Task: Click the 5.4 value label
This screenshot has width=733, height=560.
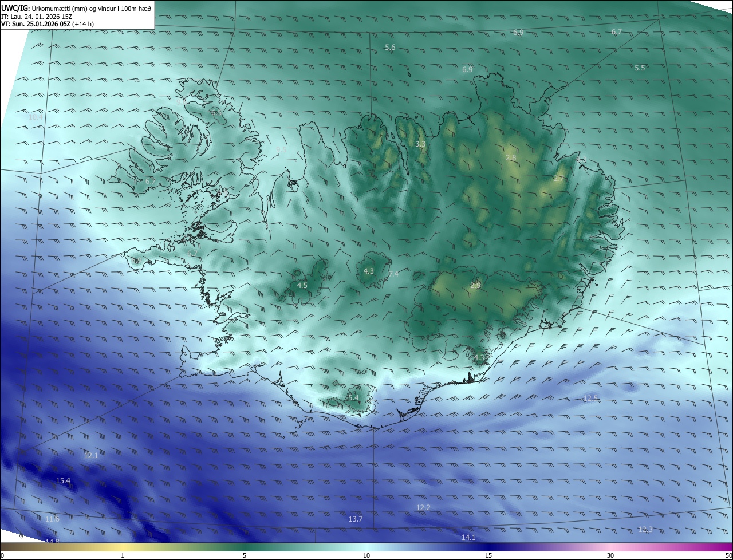Action: pos(353,397)
